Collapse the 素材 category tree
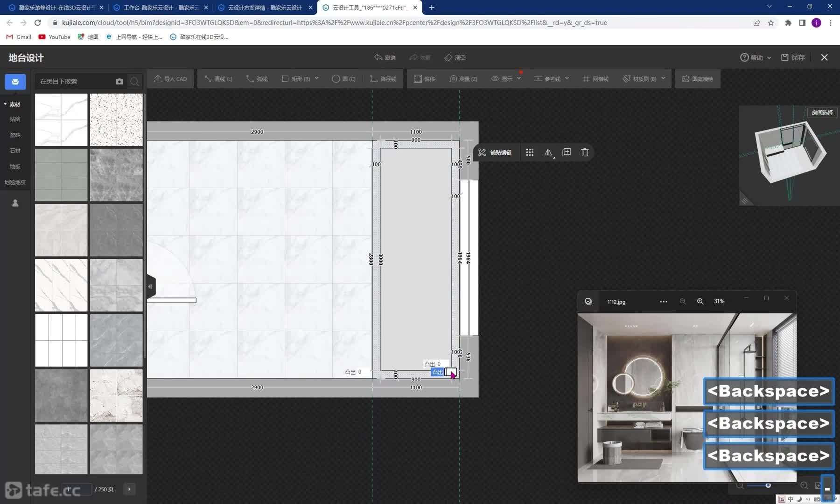This screenshot has height=504, width=840. point(5,104)
